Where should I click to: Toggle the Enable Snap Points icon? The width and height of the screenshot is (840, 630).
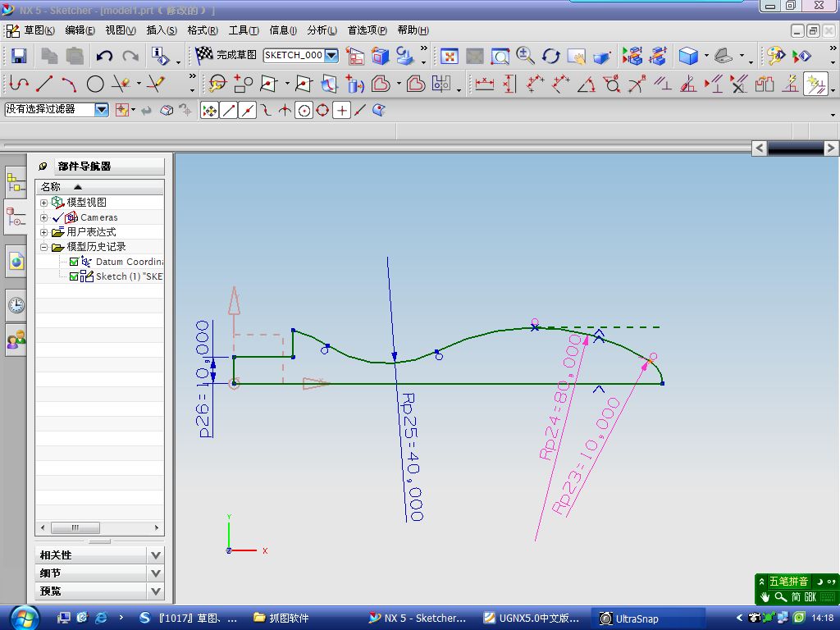(x=209, y=111)
